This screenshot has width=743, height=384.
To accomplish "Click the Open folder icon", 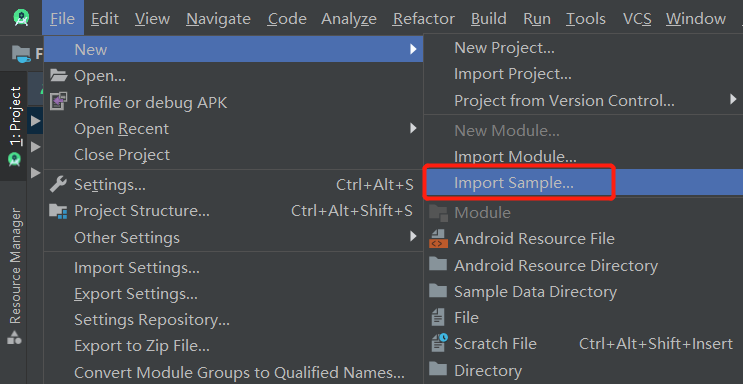I will [x=59, y=75].
